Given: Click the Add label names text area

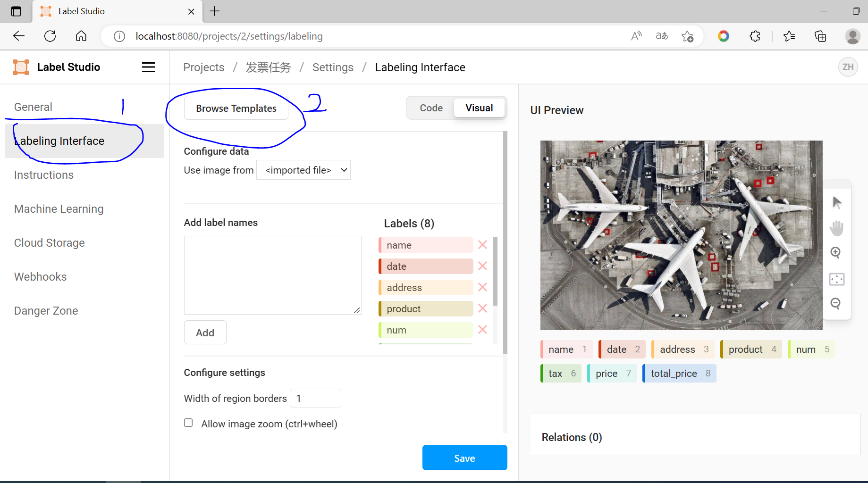Looking at the screenshot, I should pos(272,275).
